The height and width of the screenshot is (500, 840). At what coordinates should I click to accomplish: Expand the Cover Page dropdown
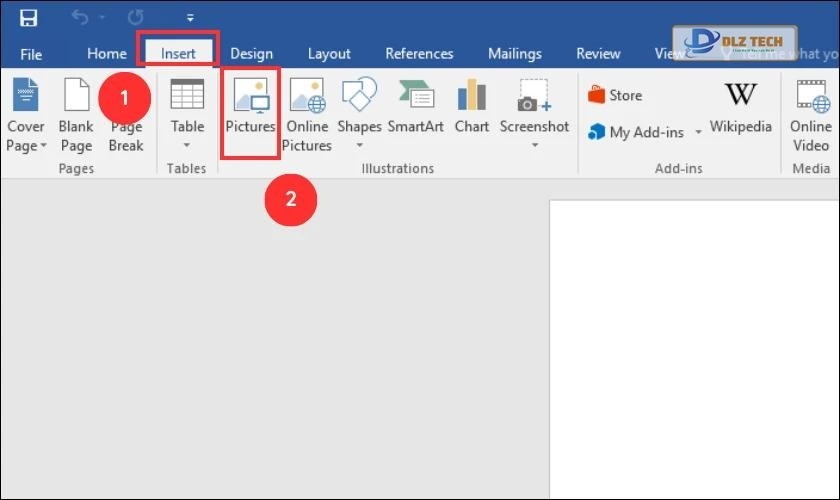[26, 146]
